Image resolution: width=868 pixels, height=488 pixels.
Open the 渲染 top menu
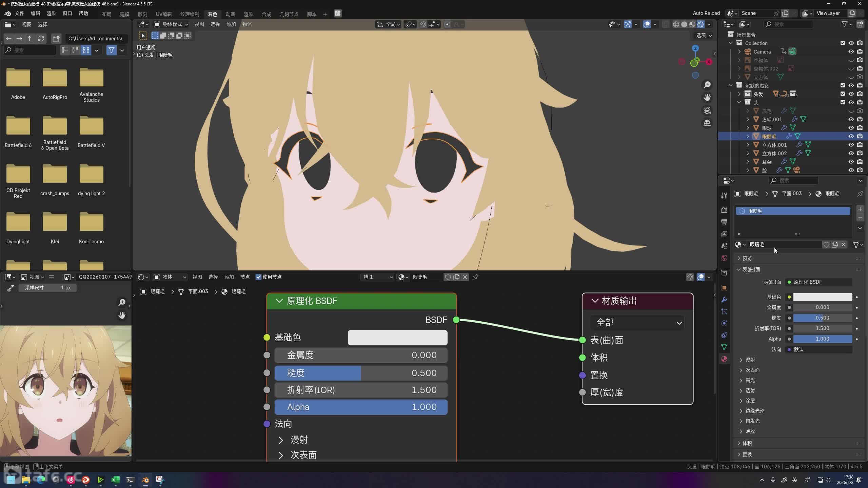tap(51, 13)
